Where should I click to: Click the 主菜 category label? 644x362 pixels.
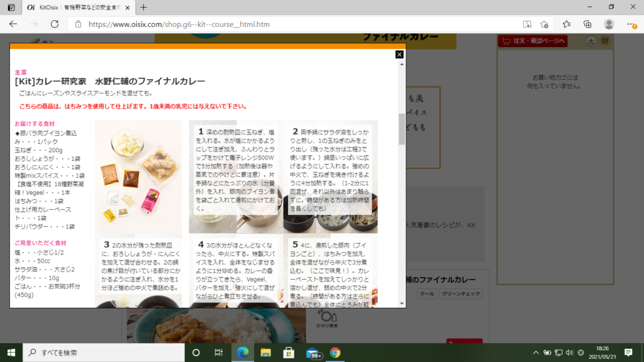[x=21, y=72]
